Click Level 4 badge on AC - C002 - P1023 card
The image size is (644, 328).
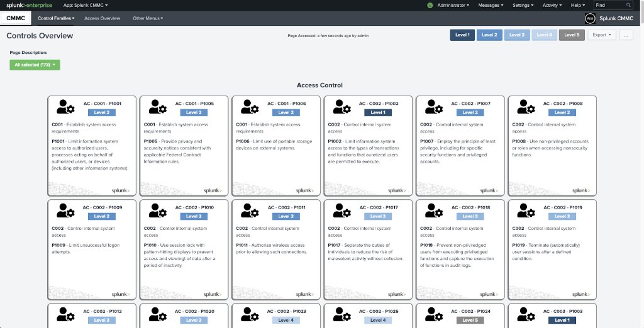click(286, 320)
